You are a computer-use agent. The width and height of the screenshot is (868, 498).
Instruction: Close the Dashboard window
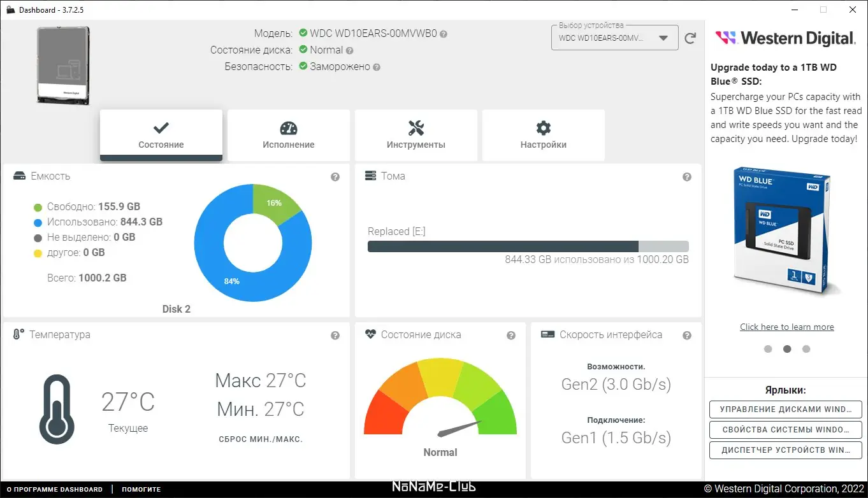853,10
